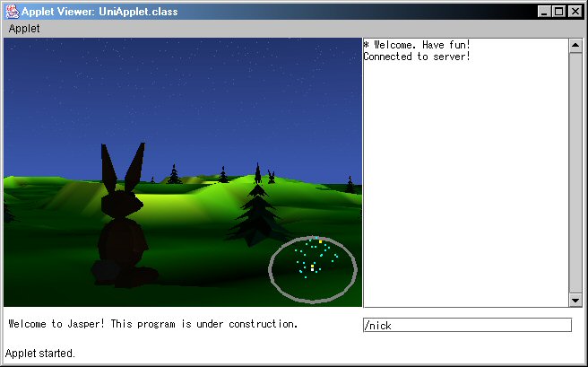Click the circular radar minimap
Viewport: 588px width, 367px height.
(313, 269)
